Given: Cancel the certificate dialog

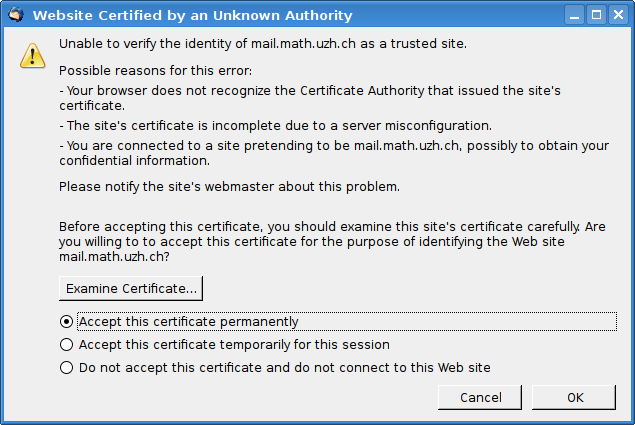Looking at the screenshot, I should (x=480, y=397).
